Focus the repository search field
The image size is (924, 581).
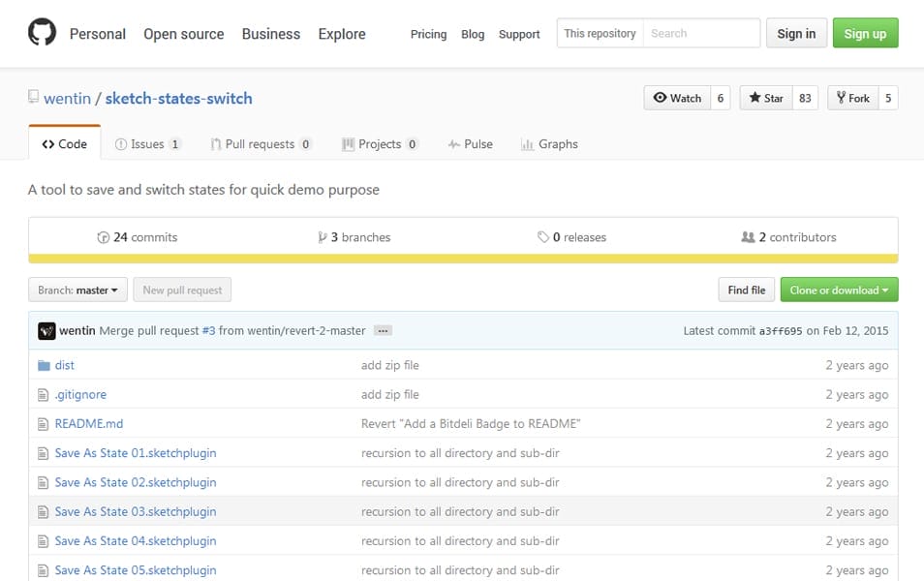pos(701,33)
